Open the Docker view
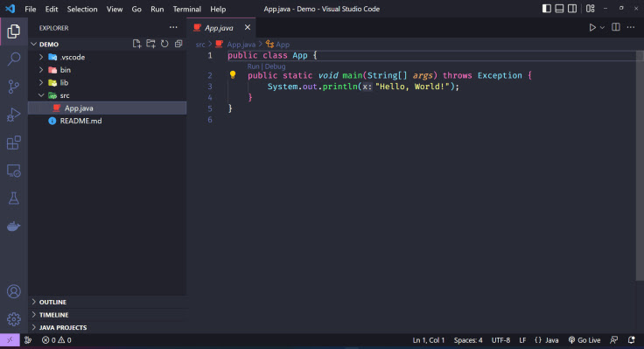The height and width of the screenshot is (349, 644). [x=13, y=227]
